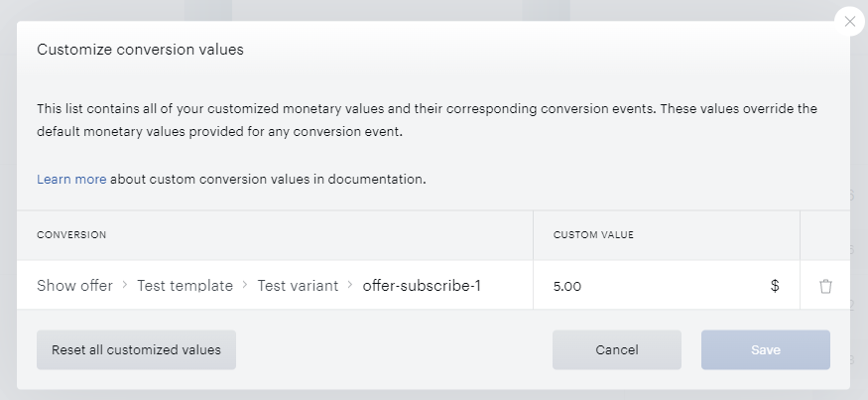Close the Customize conversion values dialog
The height and width of the screenshot is (400, 868).
click(850, 22)
